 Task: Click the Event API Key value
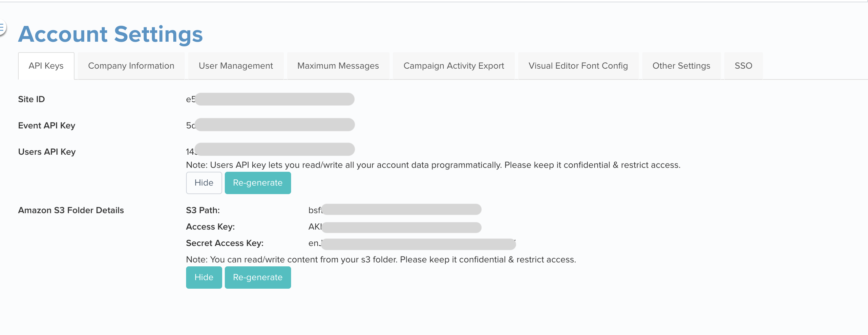point(270,125)
